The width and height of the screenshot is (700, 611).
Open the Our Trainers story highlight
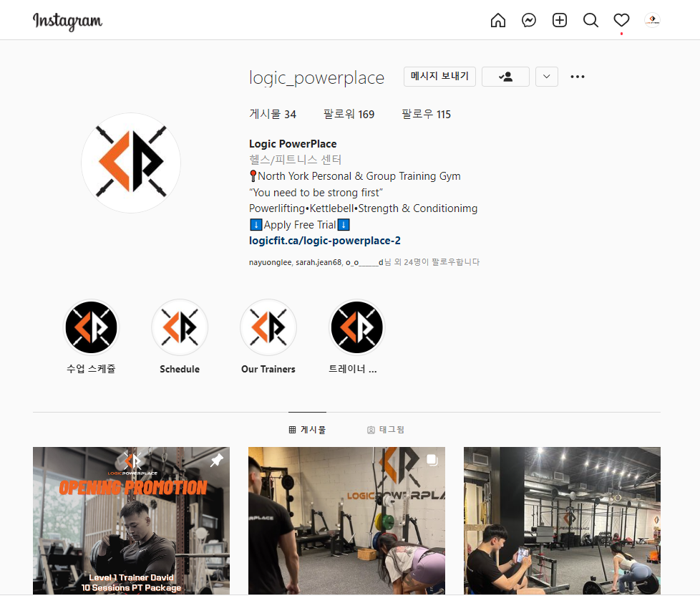click(268, 337)
